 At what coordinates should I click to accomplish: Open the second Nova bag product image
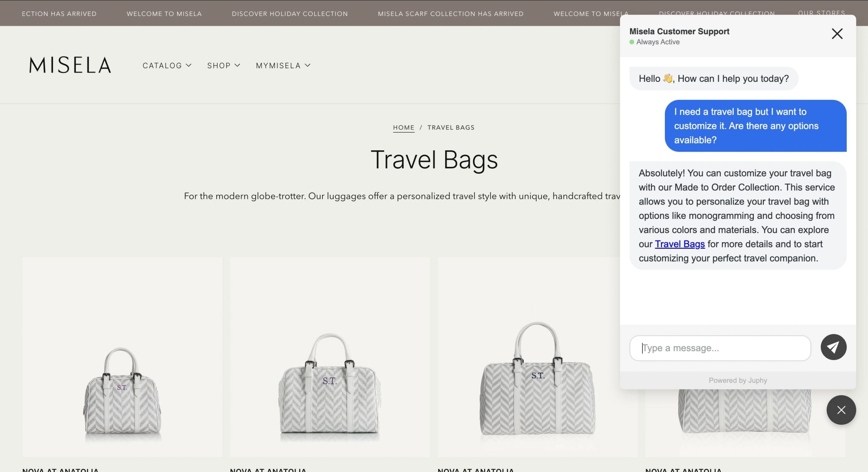(330, 357)
